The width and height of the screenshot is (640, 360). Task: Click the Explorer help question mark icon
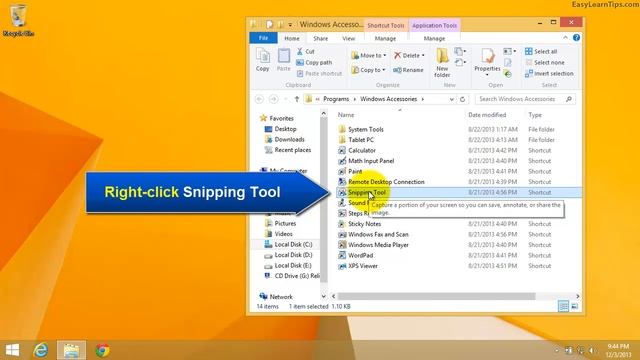click(x=576, y=38)
